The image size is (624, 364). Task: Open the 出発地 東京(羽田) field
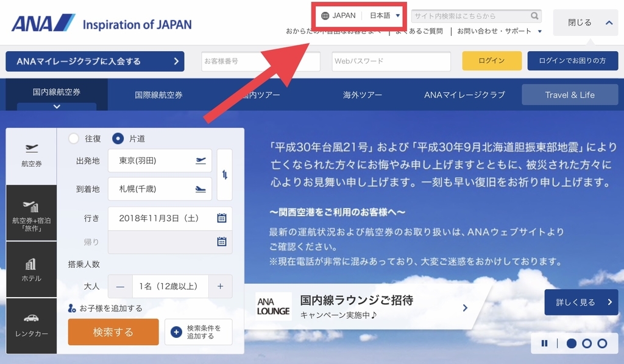point(160,161)
